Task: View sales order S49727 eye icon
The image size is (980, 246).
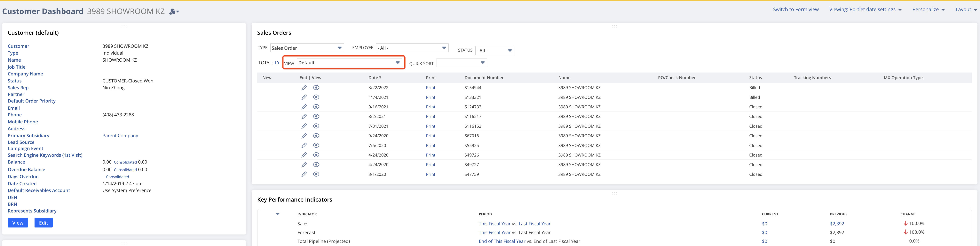Action: (x=316, y=165)
